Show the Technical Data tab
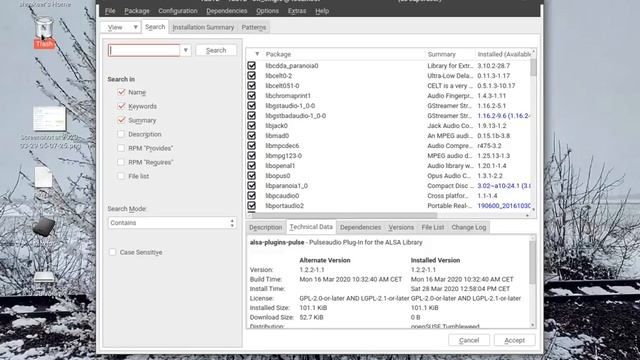The image size is (640, 360). click(311, 227)
